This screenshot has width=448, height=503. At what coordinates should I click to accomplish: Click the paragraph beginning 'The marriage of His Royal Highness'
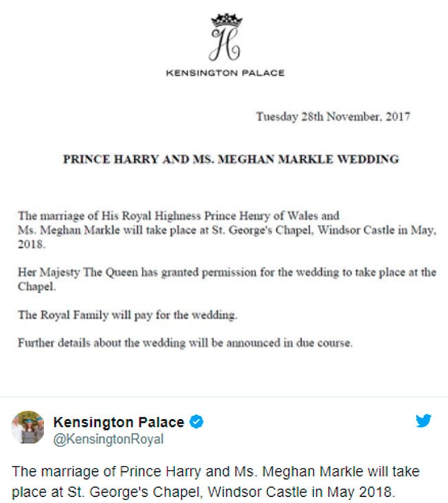coord(227,230)
